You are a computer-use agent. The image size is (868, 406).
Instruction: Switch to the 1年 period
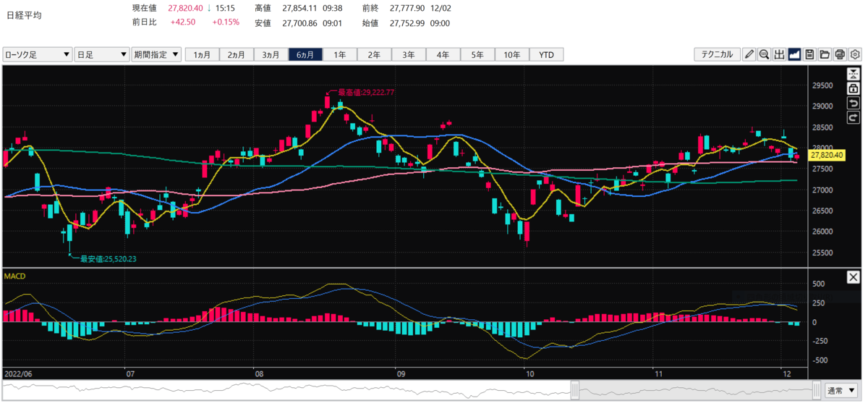(x=340, y=55)
